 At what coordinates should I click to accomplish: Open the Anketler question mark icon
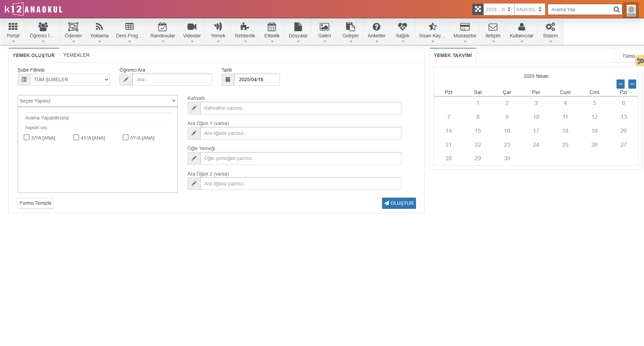(x=376, y=26)
